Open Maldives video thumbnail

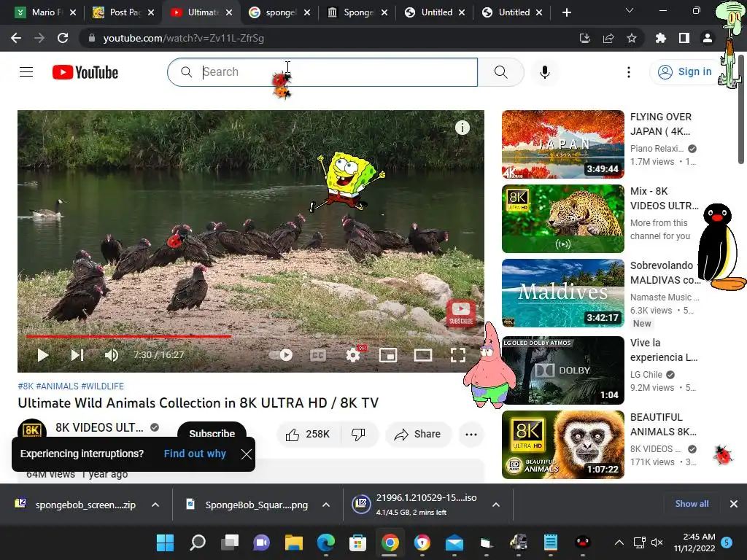(x=562, y=293)
